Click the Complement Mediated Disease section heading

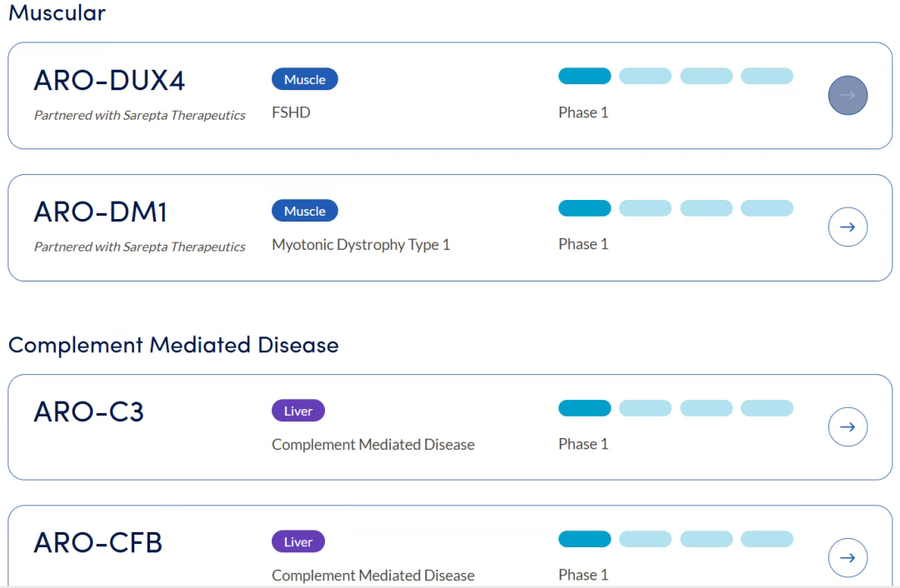[173, 345]
